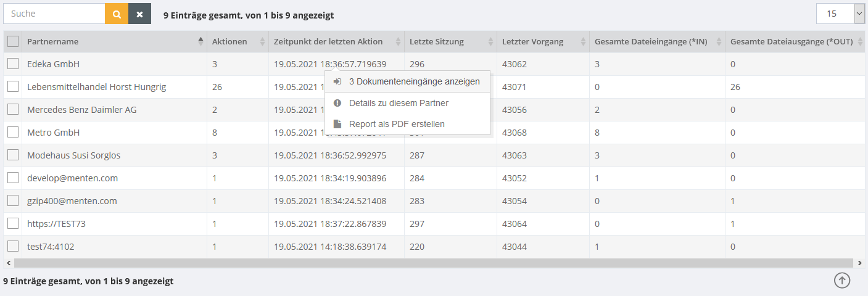Sort by Letzter Vorgang column arrows
This screenshot has height=296, width=868.
point(583,41)
